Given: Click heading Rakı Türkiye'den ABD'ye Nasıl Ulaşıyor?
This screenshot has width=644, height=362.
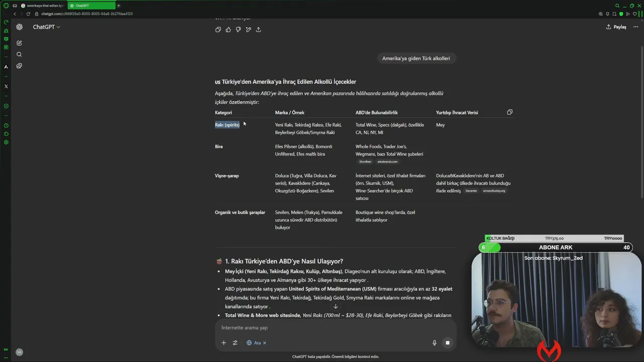Looking at the screenshot, I should pos(284,261).
